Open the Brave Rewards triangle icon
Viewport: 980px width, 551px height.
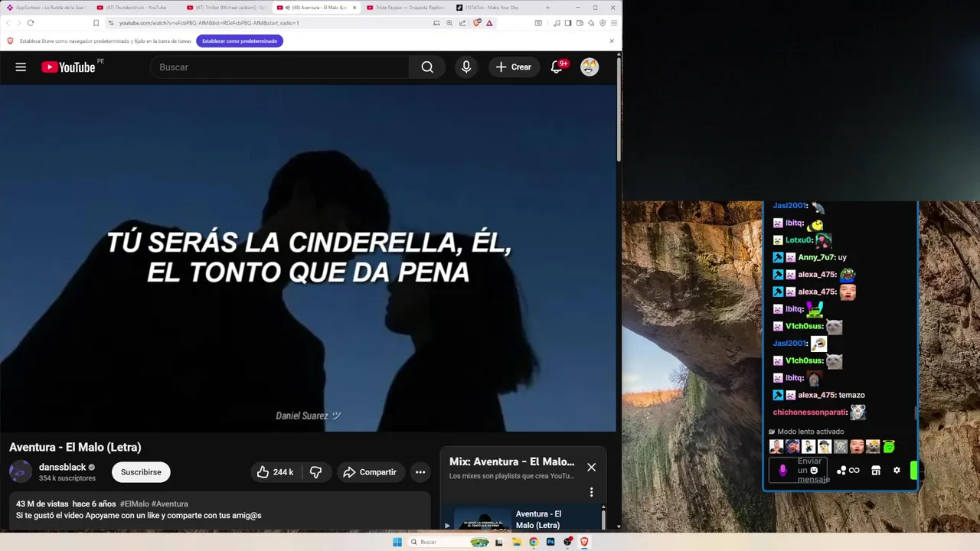click(x=489, y=23)
